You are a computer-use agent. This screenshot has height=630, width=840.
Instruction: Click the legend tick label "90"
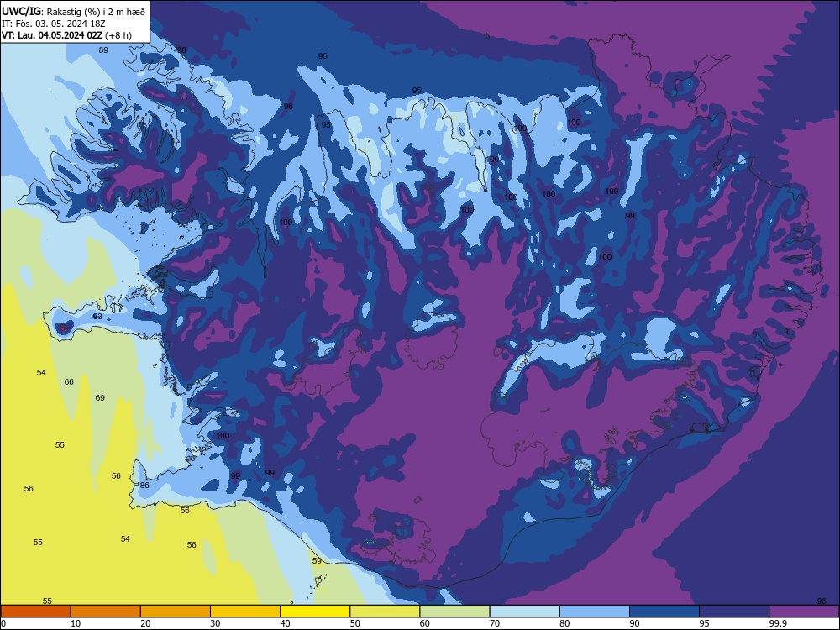(635, 623)
